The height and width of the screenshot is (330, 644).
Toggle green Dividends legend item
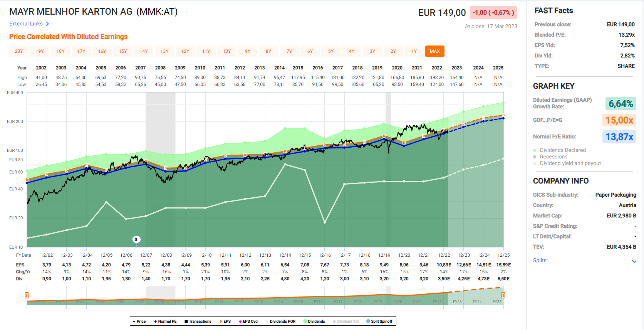tap(314, 322)
